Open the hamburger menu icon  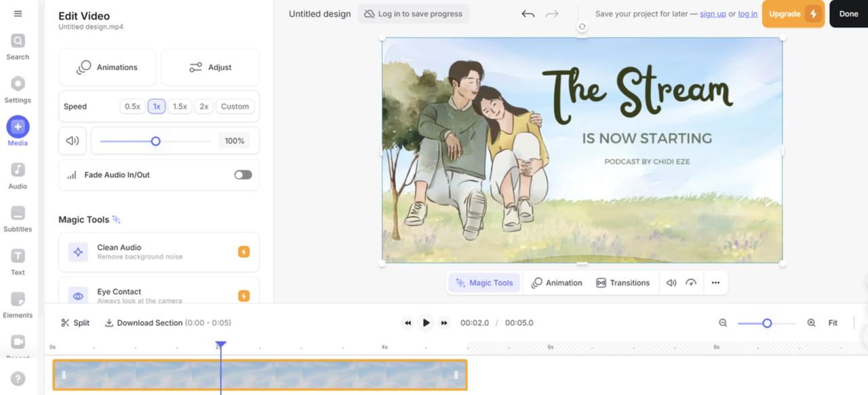(x=18, y=14)
